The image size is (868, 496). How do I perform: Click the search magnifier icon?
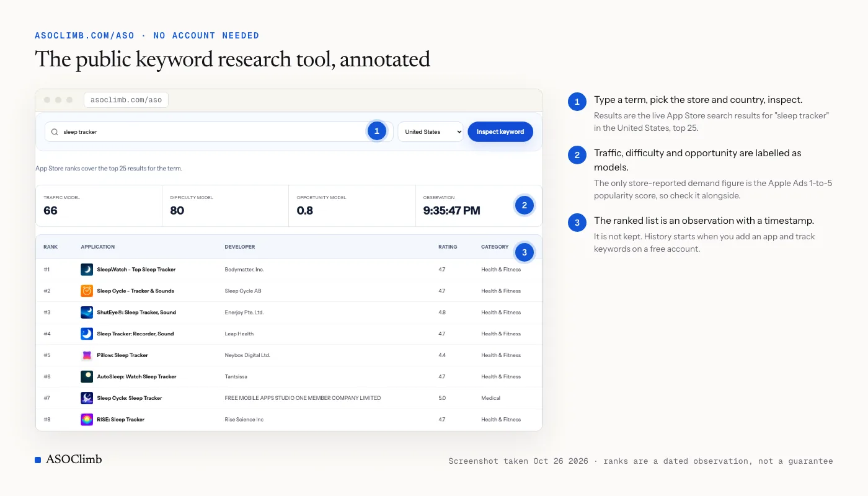pos(55,132)
